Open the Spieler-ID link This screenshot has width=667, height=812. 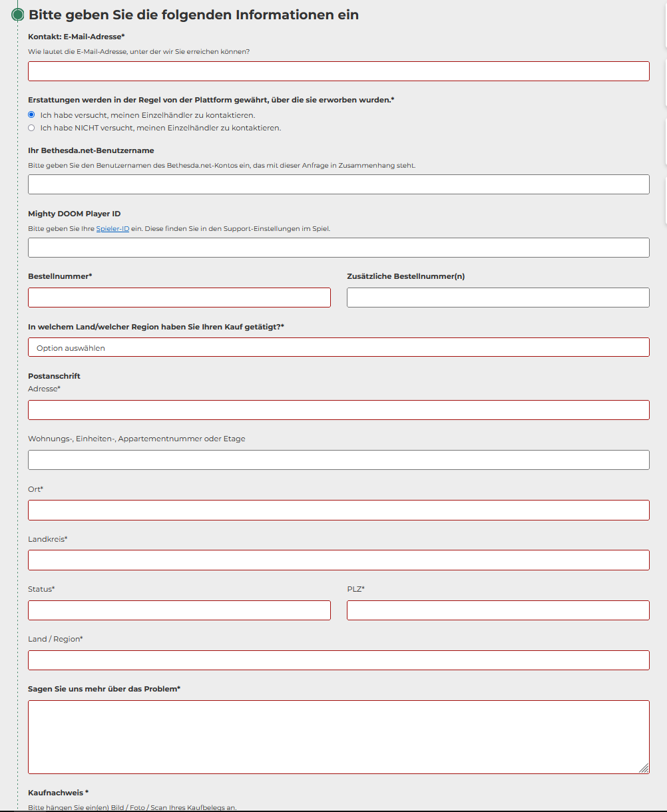click(x=112, y=228)
